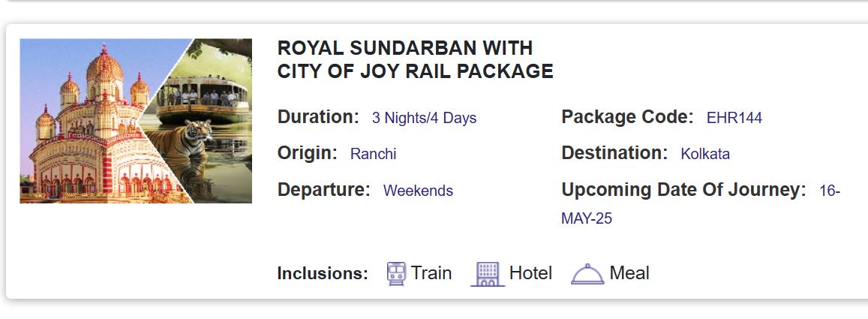Screen dimensions: 868x319
Task: Click the Hotel building icon
Action: (x=488, y=273)
